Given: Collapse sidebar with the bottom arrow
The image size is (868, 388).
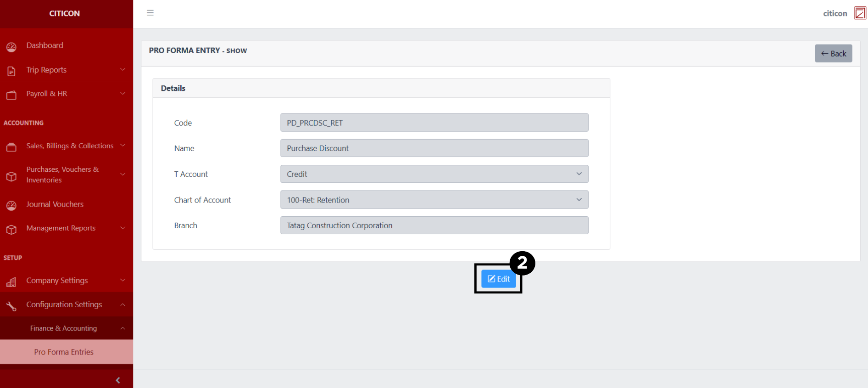Looking at the screenshot, I should pos(118,380).
